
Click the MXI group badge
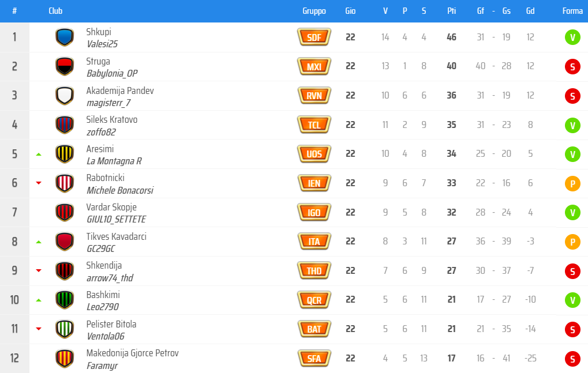(x=314, y=67)
